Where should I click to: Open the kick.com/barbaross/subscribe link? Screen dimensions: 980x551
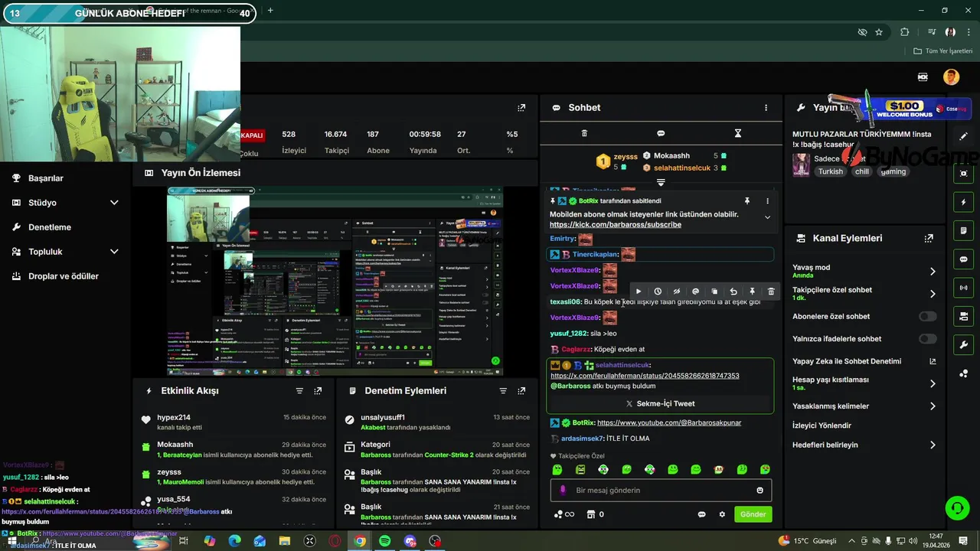(616, 225)
